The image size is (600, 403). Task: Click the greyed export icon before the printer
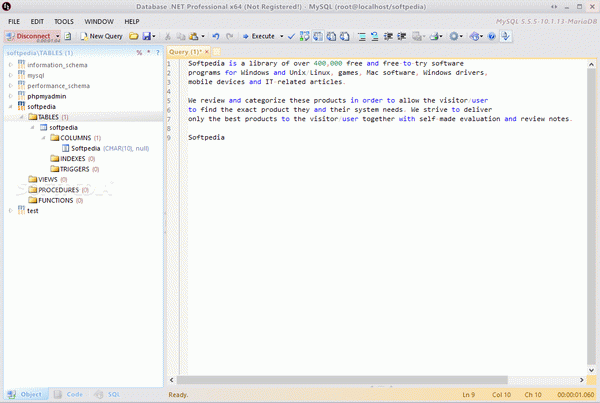(417, 36)
